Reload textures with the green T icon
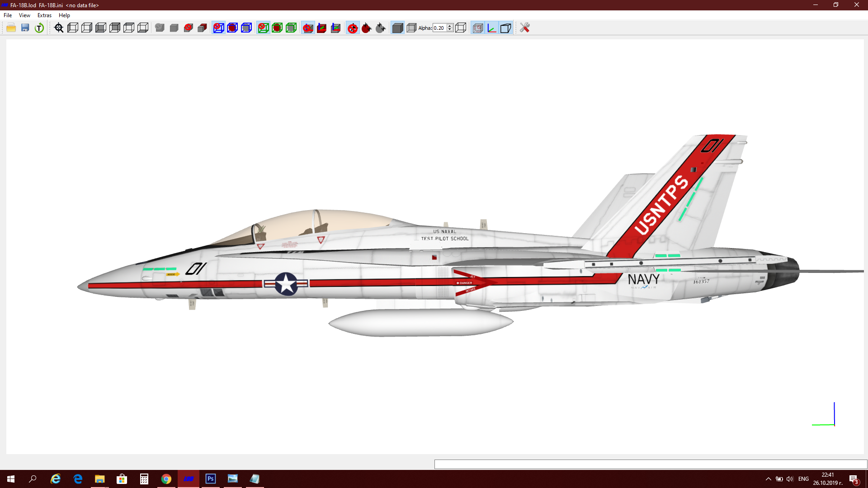 point(39,28)
